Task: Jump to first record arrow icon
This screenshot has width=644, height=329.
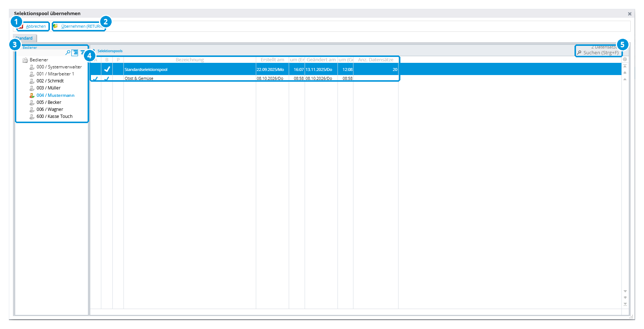Action: click(625, 66)
